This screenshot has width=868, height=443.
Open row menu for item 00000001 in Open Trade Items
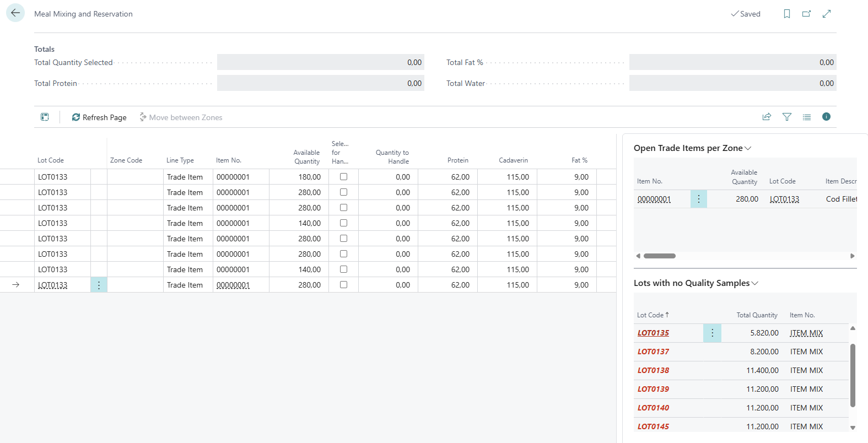click(x=698, y=199)
